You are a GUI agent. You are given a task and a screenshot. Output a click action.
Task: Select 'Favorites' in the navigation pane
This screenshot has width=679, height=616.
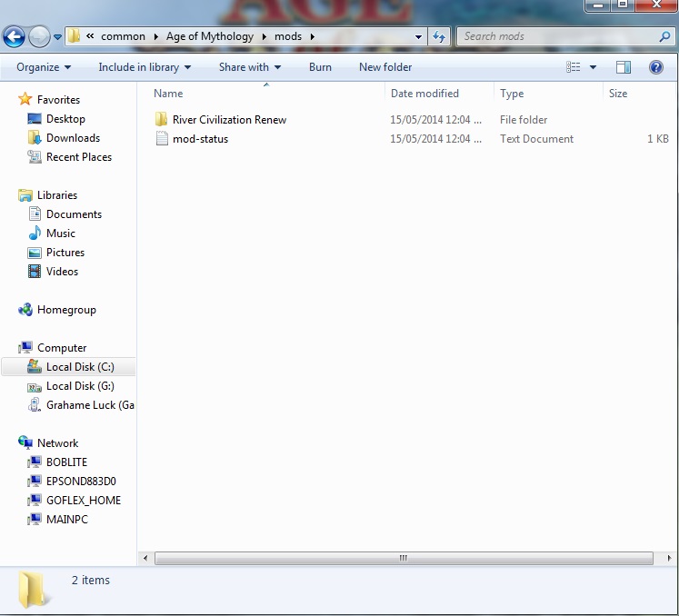(x=58, y=100)
